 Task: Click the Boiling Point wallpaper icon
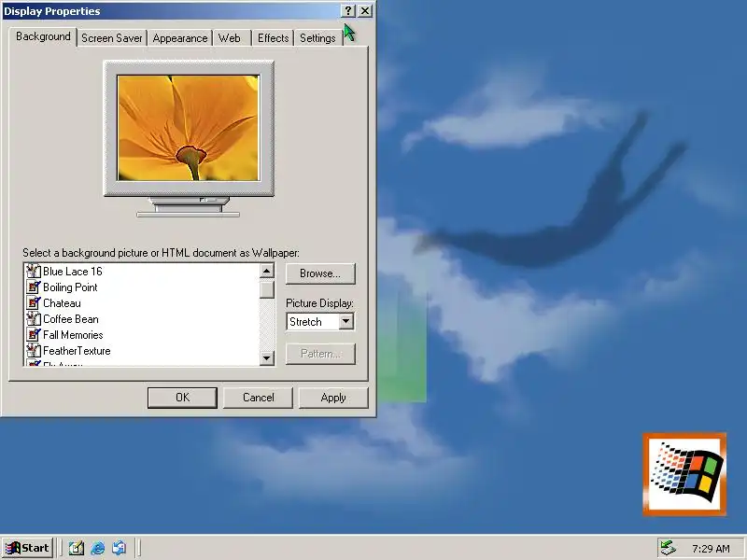pos(33,287)
